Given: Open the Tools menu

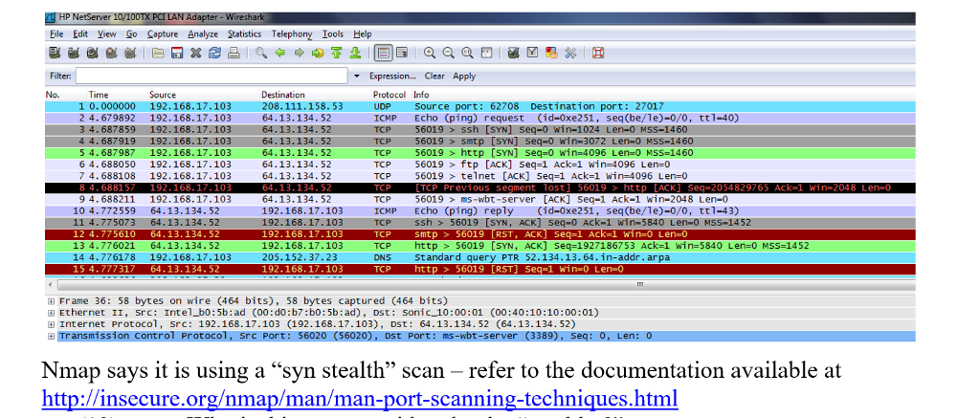Looking at the screenshot, I should (333, 34).
